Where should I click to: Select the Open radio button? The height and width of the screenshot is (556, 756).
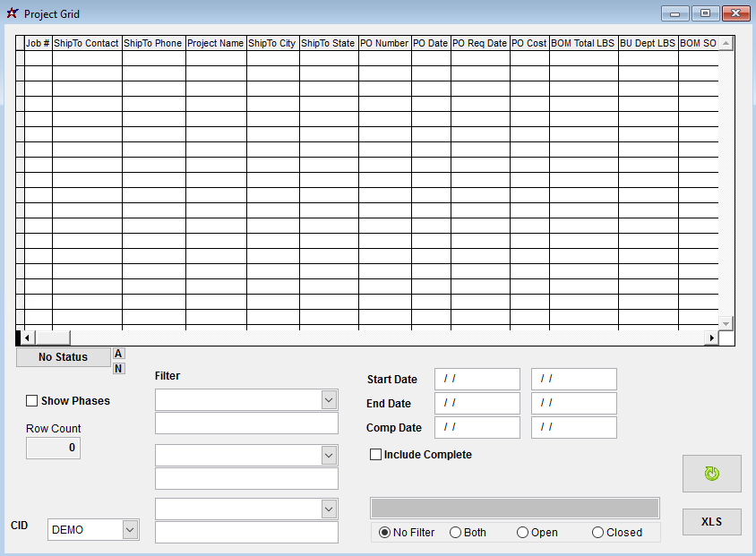tap(523, 533)
